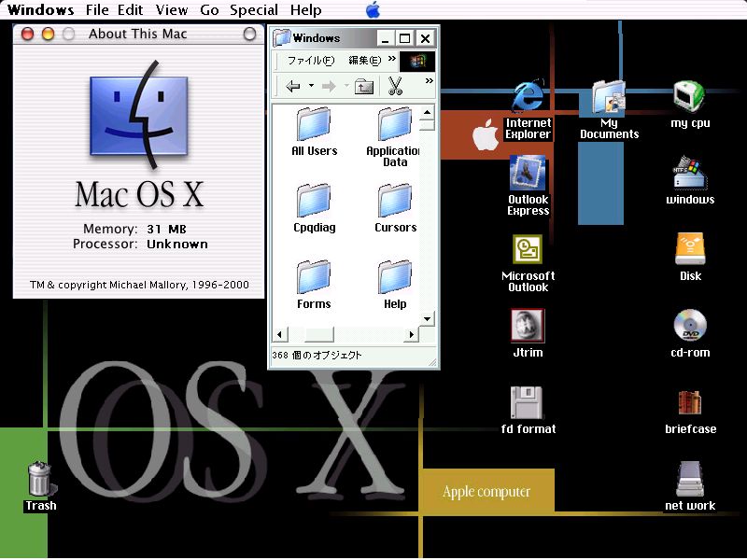This screenshot has width=747, height=560.
Task: Select the my cpu desktop icon
Action: click(690, 97)
